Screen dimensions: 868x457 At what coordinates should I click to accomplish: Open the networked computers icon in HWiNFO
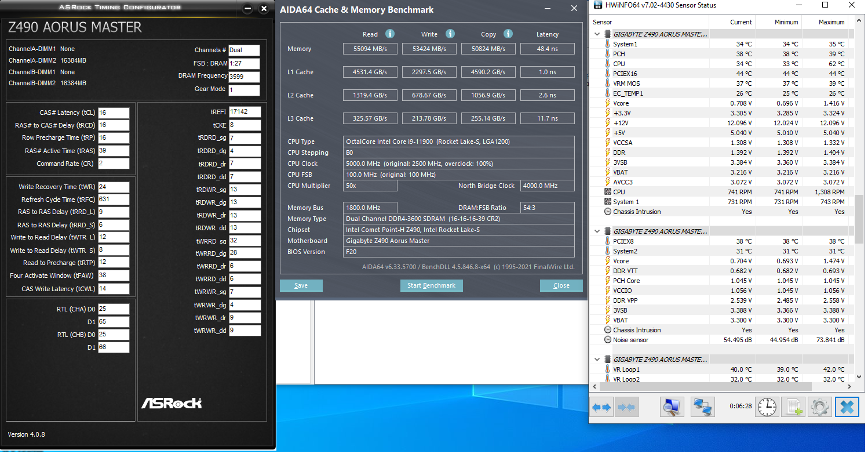pyautogui.click(x=703, y=407)
